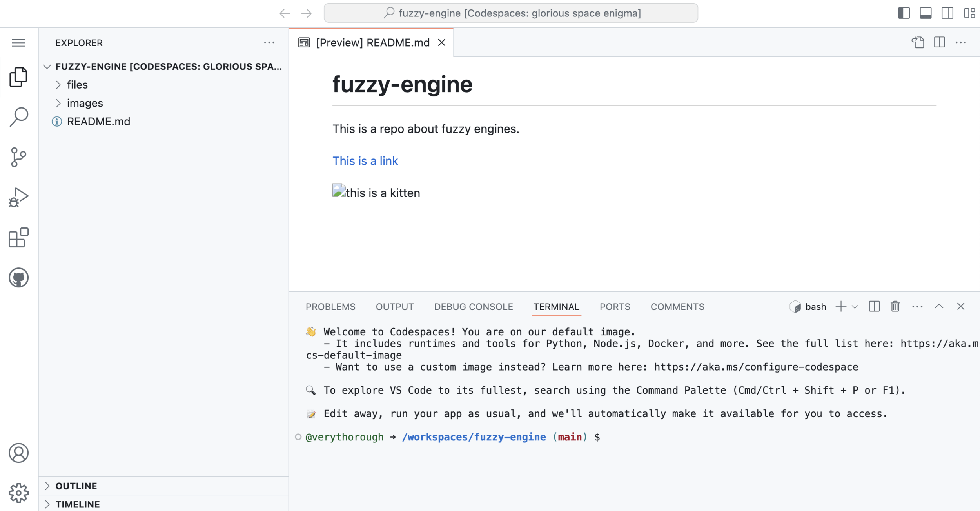Open the Extensions view

pyautogui.click(x=18, y=238)
